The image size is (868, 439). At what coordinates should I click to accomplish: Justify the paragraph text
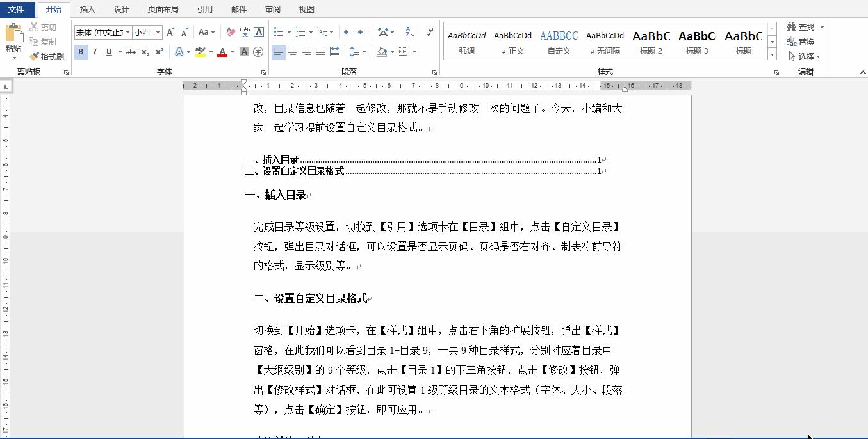[321, 52]
